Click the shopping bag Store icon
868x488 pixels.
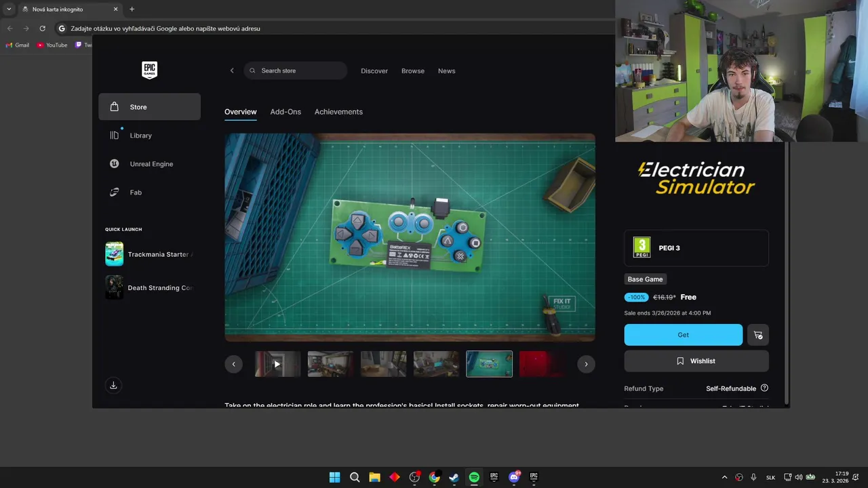pyautogui.click(x=115, y=106)
